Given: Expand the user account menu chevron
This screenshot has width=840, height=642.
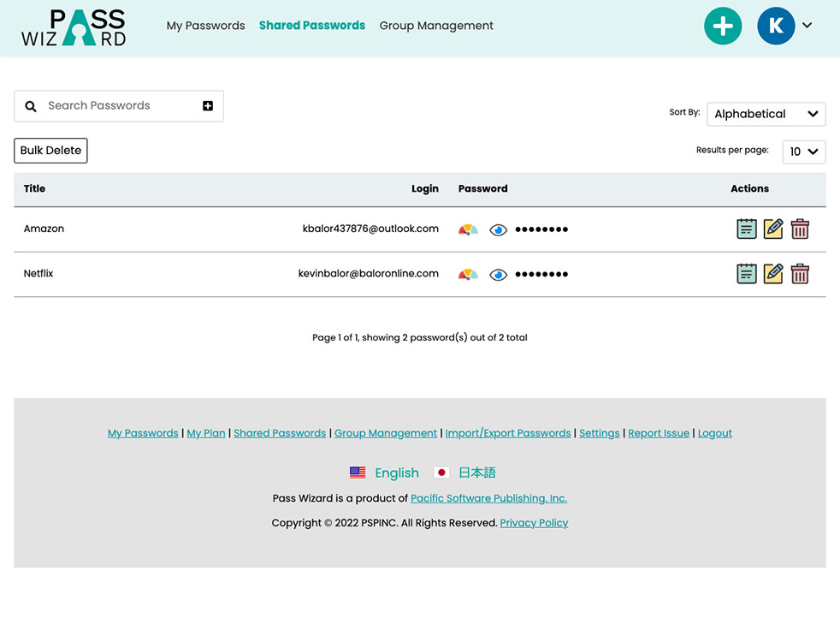Looking at the screenshot, I should (807, 26).
